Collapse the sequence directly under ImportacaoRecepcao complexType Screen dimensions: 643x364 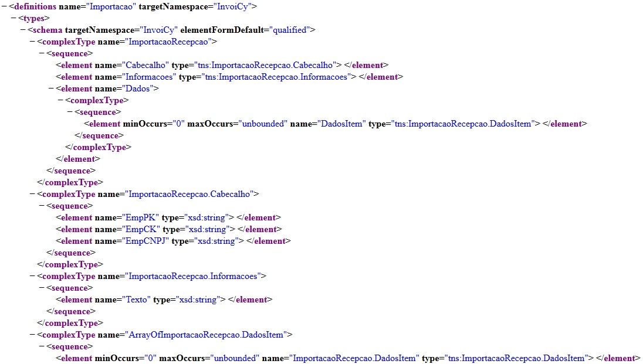[x=42, y=53]
